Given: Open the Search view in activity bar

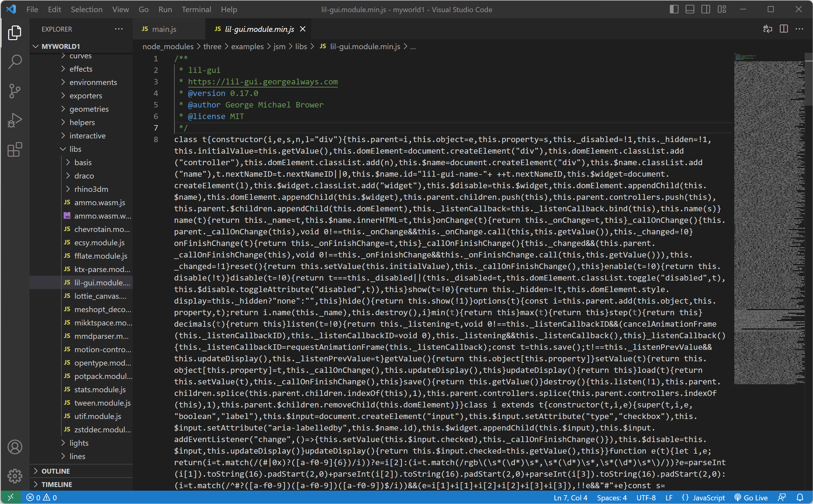Looking at the screenshot, I should (x=15, y=62).
